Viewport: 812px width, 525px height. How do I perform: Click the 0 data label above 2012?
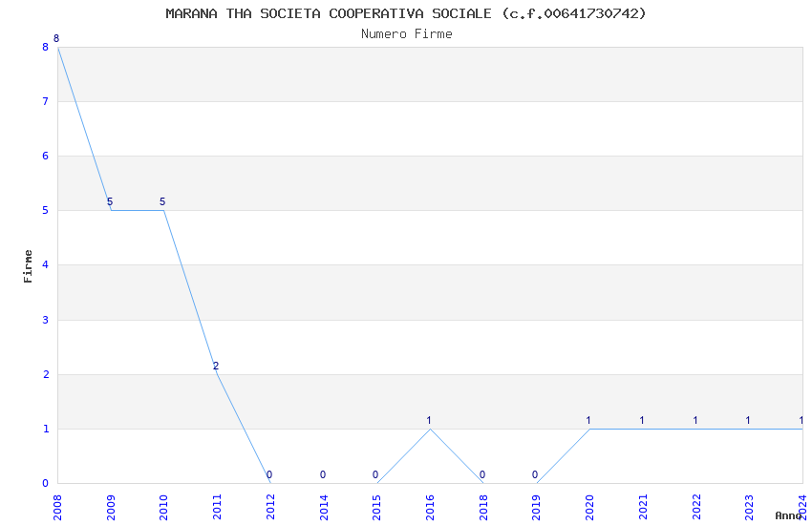click(x=269, y=474)
